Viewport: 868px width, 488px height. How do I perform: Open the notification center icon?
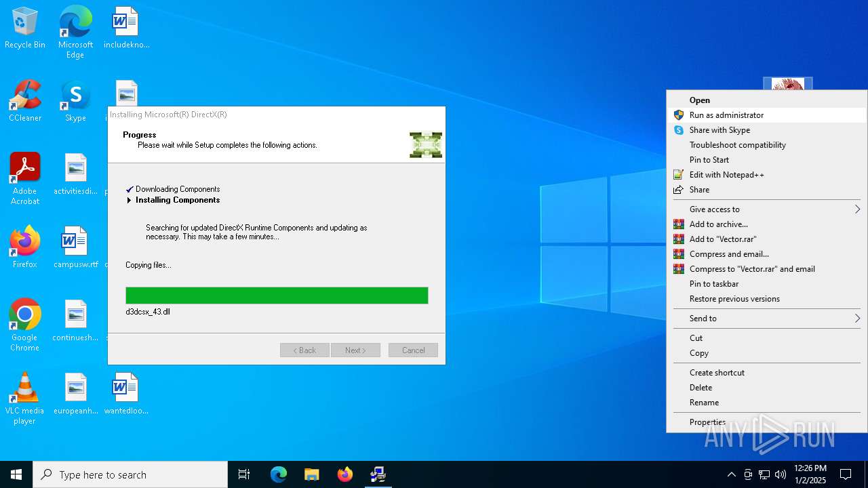[x=846, y=474]
